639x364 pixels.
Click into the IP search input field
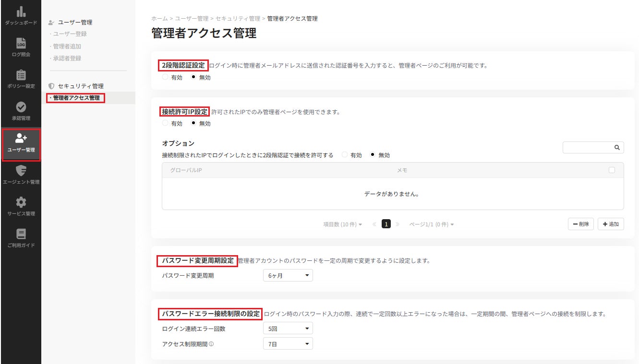tap(588, 148)
